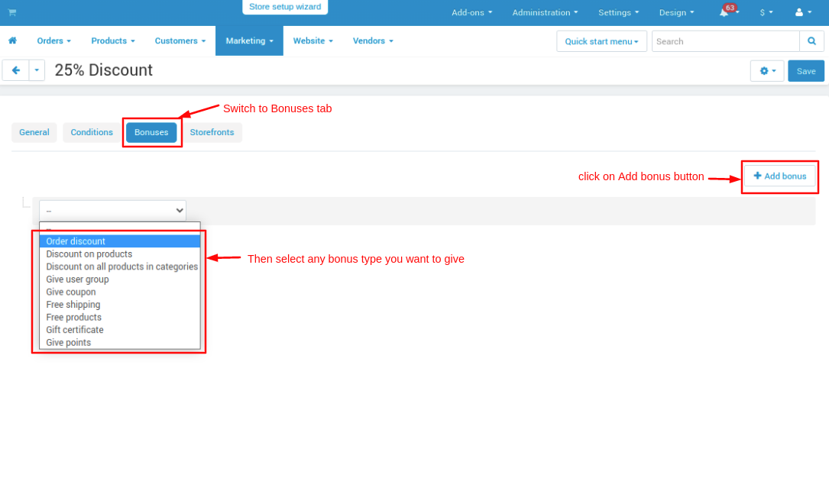Expand the bonus type select box
829x504 pixels.
pos(112,210)
